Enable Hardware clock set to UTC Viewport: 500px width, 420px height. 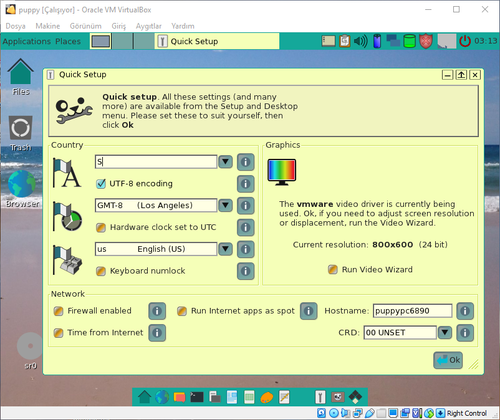coord(101,227)
